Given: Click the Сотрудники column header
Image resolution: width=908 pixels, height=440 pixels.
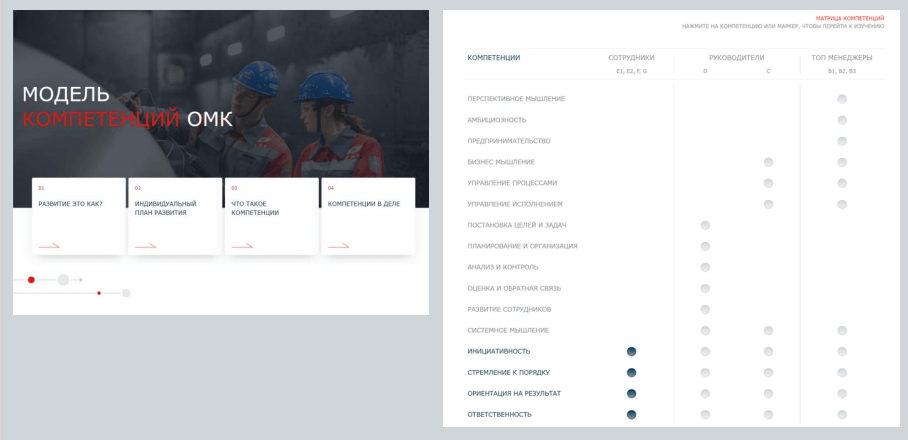Looking at the screenshot, I should coord(631,58).
